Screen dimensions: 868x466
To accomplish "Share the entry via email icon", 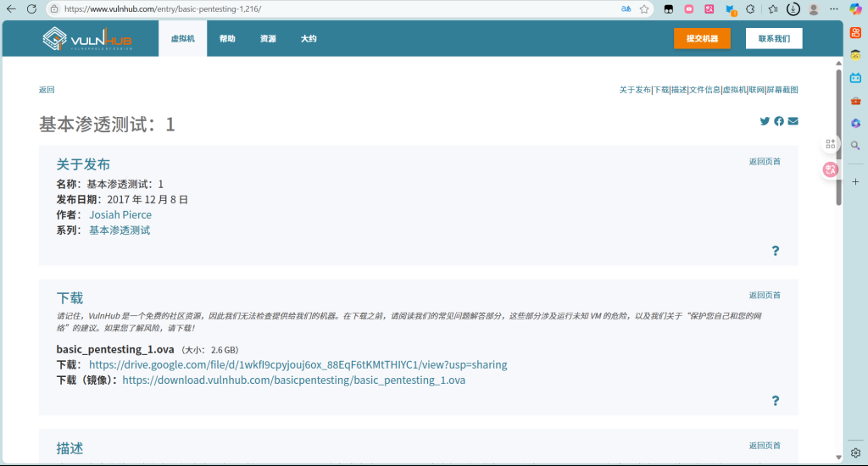I will (x=793, y=121).
